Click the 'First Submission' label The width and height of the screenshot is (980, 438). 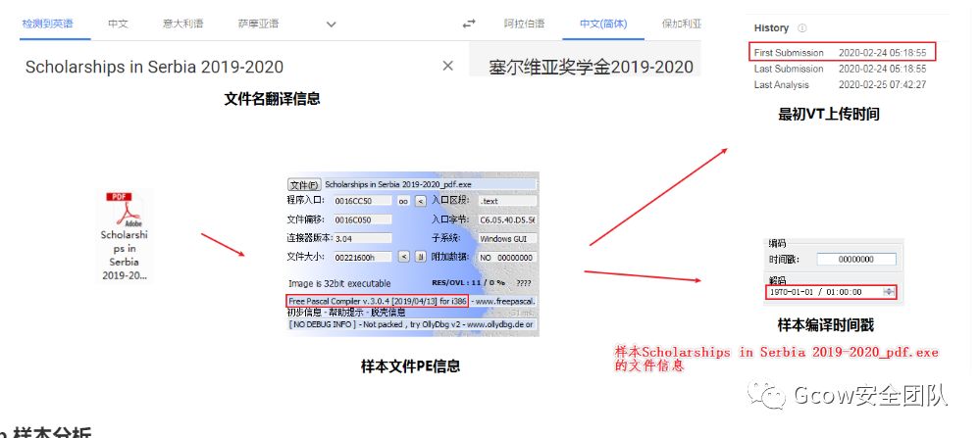pyautogui.click(x=789, y=52)
